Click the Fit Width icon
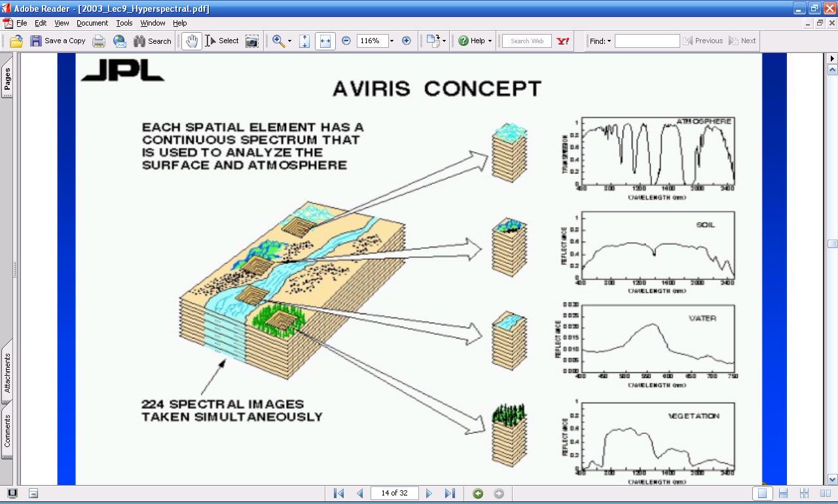 (325, 41)
